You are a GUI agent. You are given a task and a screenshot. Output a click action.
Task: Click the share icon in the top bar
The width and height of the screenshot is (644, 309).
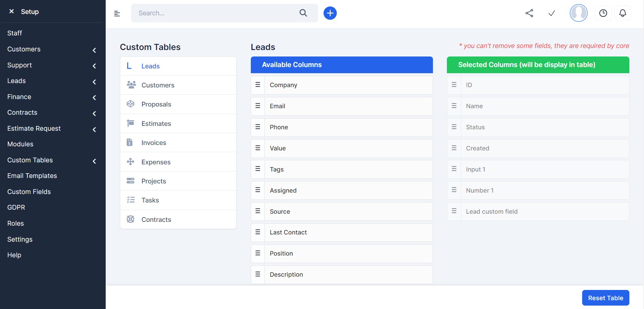coord(529,13)
